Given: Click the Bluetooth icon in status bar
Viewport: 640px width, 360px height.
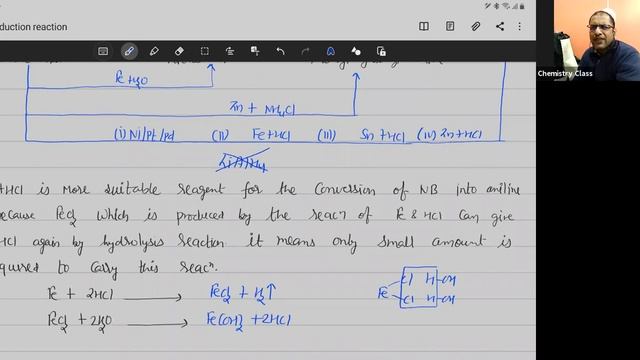Looking at the screenshot, I should pos(497,6).
